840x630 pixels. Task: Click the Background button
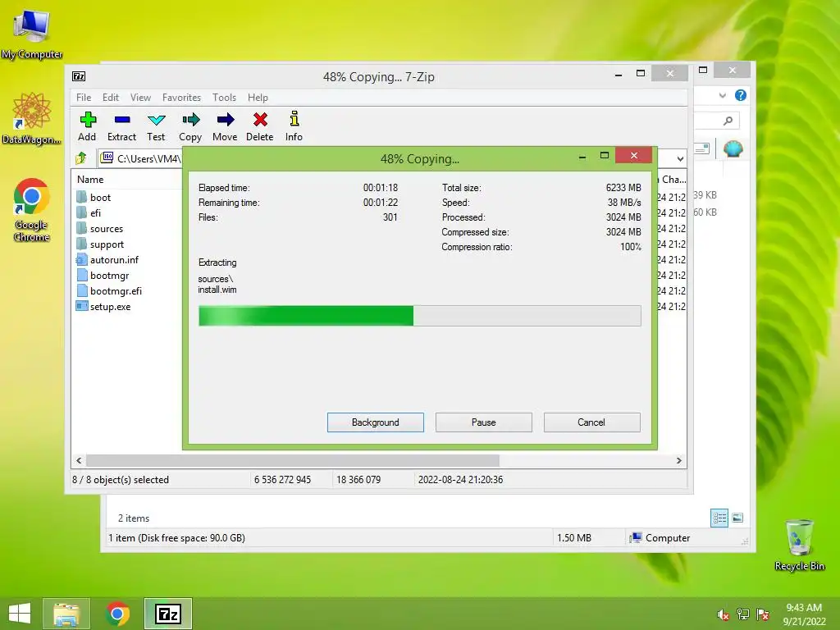point(376,422)
